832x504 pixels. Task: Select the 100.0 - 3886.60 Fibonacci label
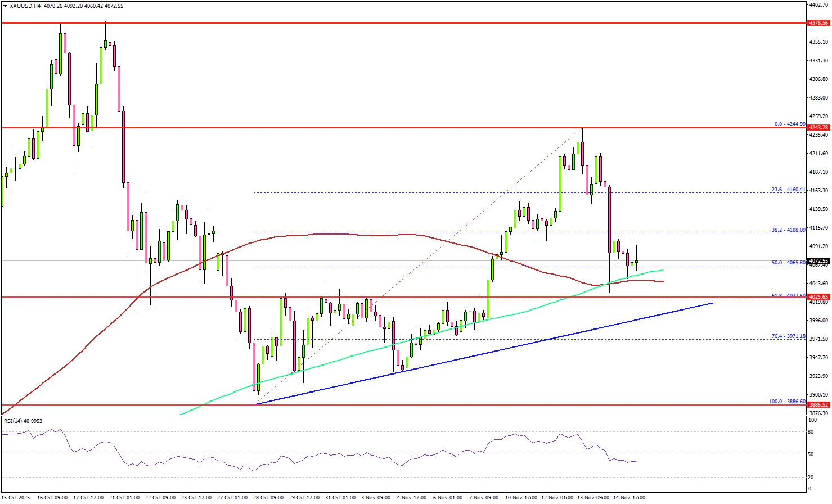coord(788,402)
